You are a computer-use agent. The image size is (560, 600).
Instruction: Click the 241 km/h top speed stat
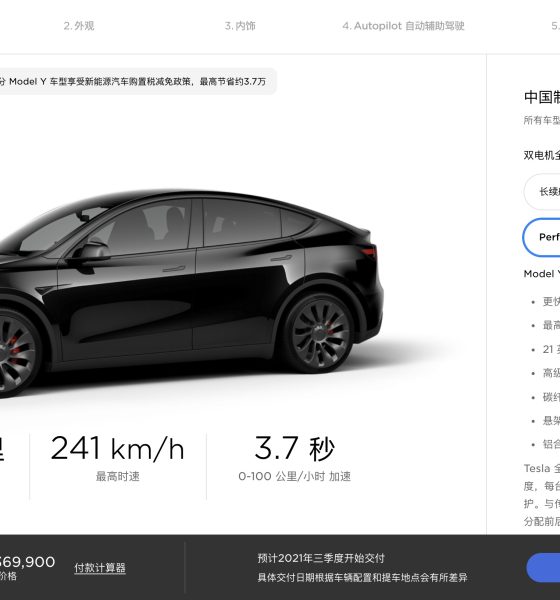pos(117,448)
